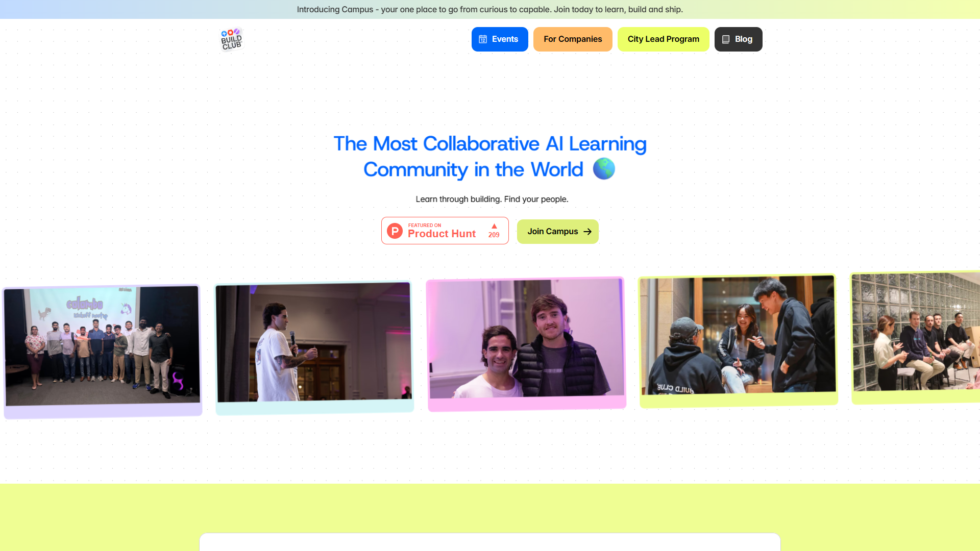The height and width of the screenshot is (551, 980).
Task: Click the Join Campus button text
Action: click(553, 232)
